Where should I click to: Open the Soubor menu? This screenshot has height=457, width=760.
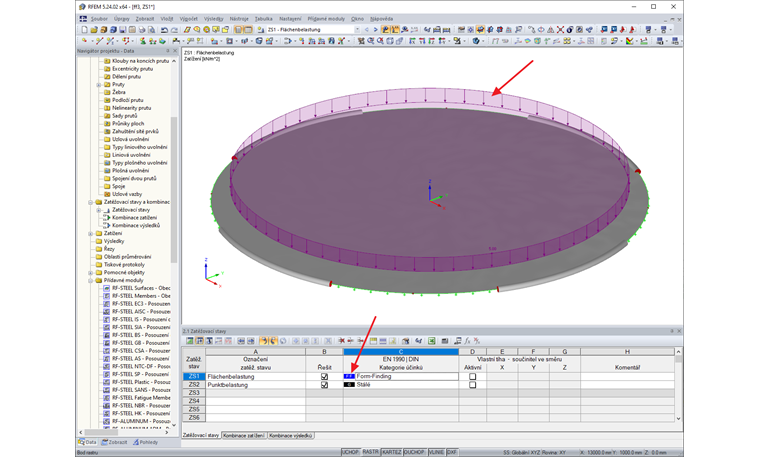click(x=99, y=19)
